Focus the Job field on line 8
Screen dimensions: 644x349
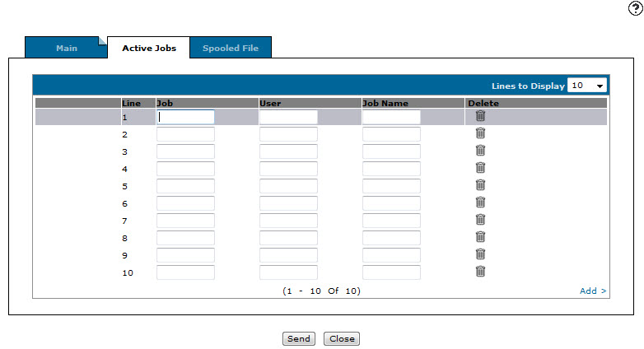(185, 238)
